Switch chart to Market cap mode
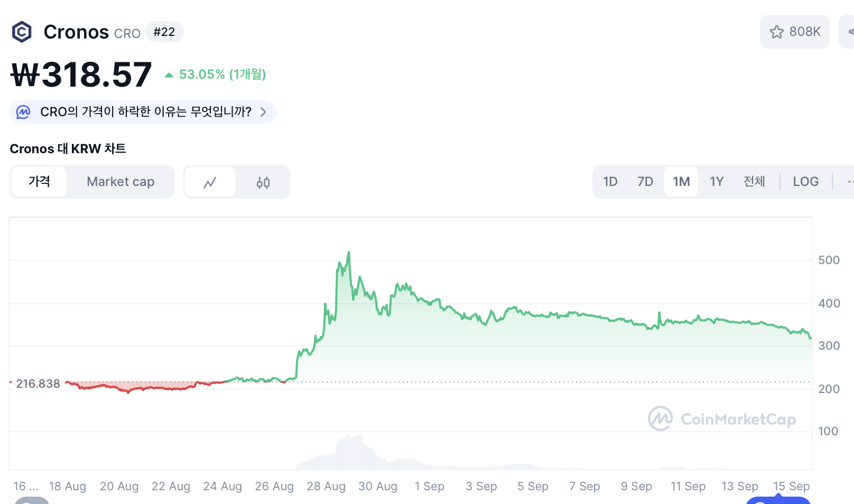Image resolution: width=854 pixels, height=504 pixels. [120, 182]
